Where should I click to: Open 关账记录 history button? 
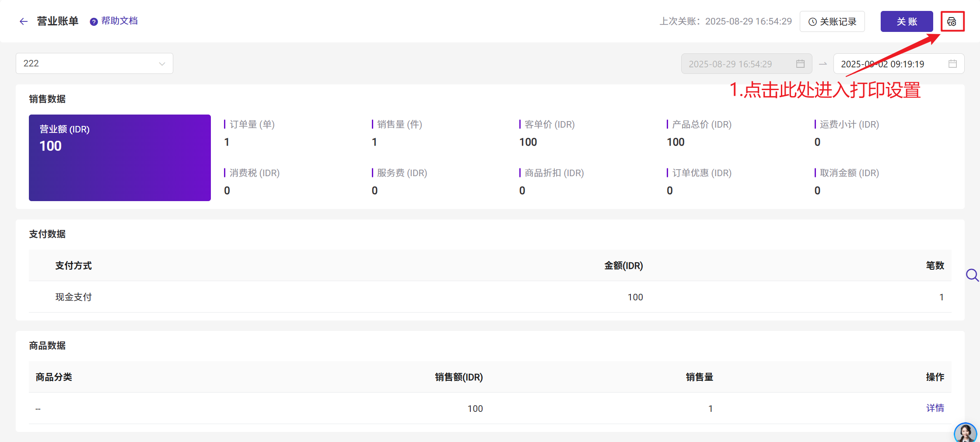pyautogui.click(x=832, y=21)
